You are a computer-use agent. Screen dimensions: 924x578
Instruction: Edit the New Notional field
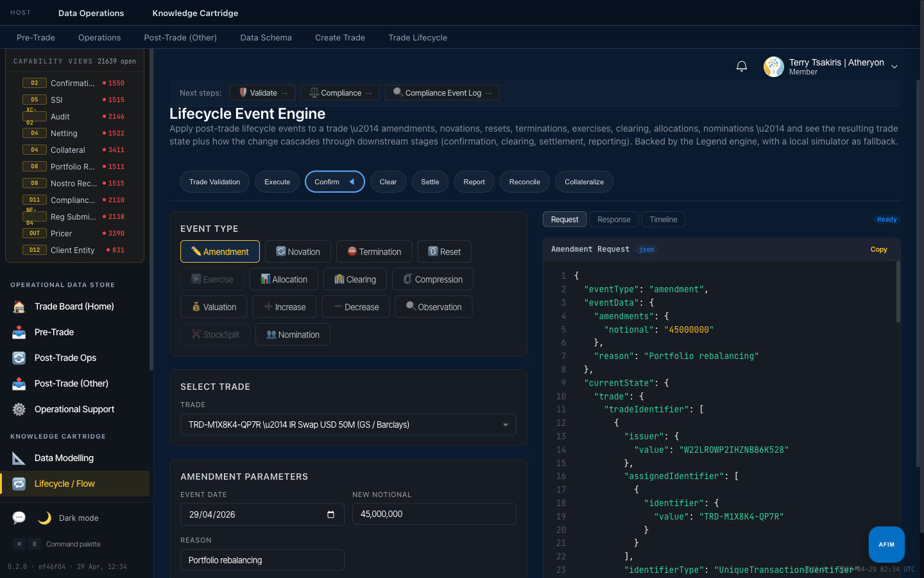coord(434,514)
